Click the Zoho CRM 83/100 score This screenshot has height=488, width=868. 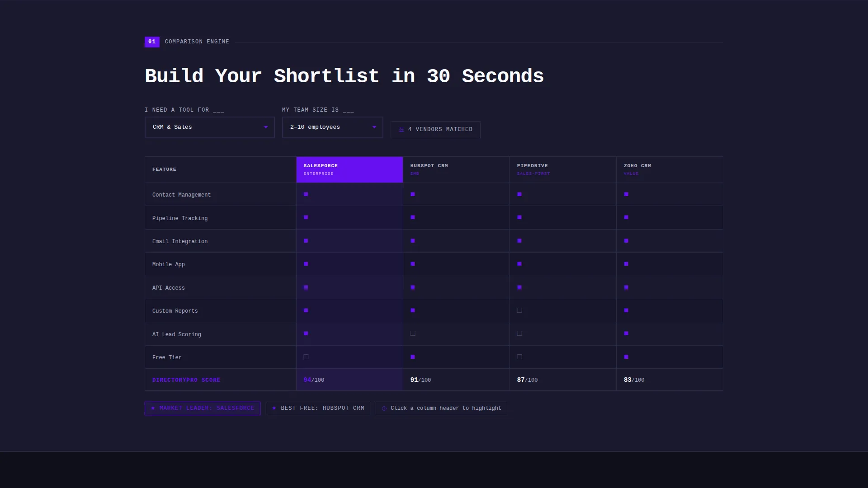(x=634, y=380)
